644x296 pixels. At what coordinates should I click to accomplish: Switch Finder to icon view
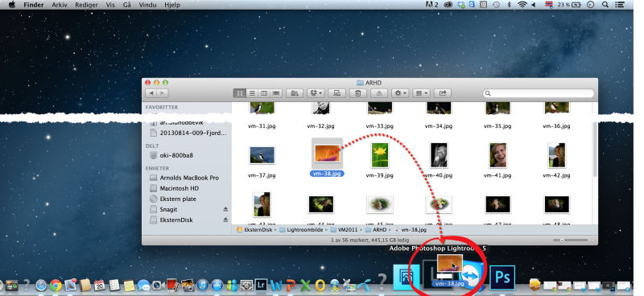tap(240, 93)
